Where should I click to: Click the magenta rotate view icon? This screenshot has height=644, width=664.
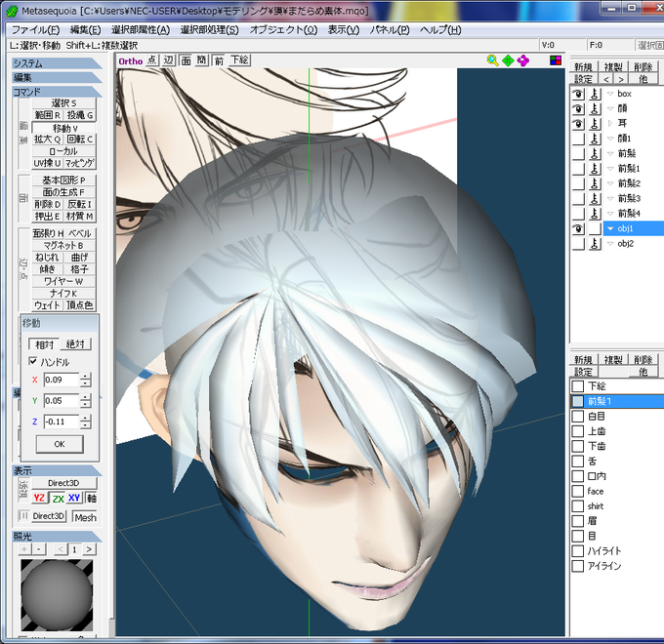523,60
